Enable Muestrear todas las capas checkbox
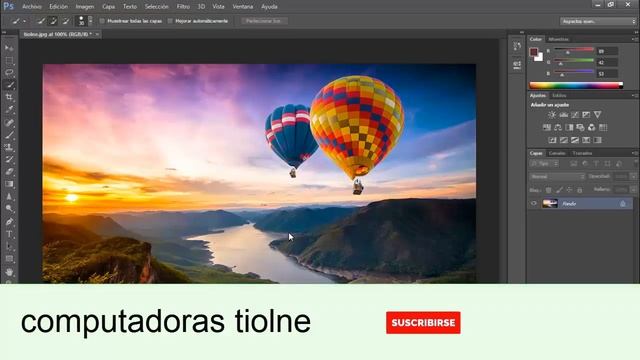Image resolution: width=640 pixels, height=360 pixels. [102, 21]
